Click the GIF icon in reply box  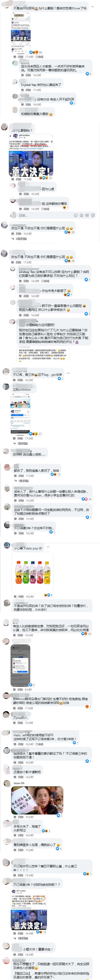coord(87,215)
